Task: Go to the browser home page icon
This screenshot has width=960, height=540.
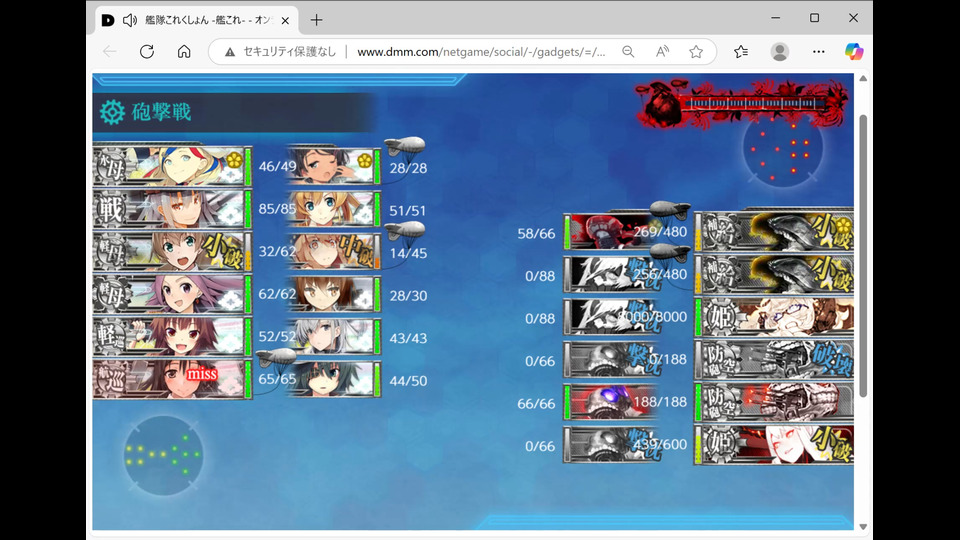Action: 184,52
